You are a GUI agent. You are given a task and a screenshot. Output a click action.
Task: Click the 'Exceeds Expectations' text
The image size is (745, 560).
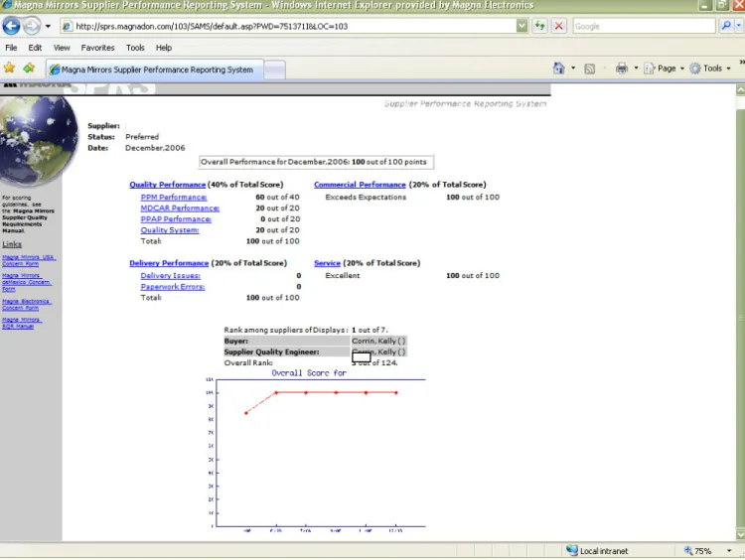click(x=366, y=198)
